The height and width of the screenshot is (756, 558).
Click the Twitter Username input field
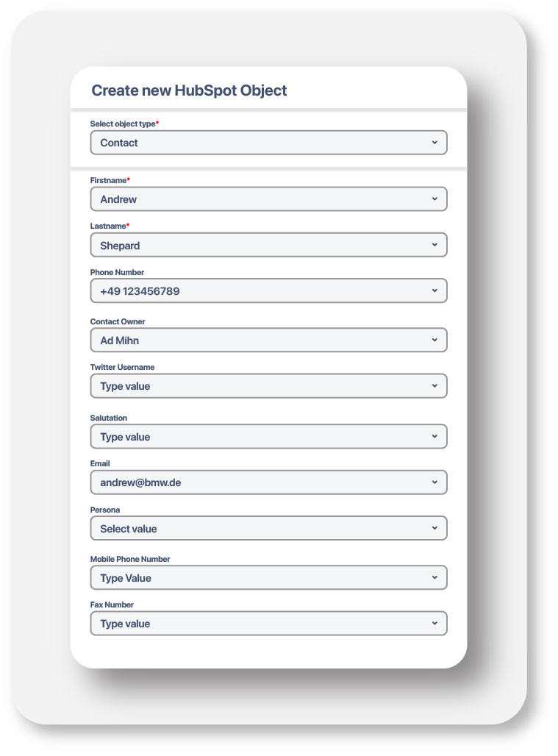(268, 386)
